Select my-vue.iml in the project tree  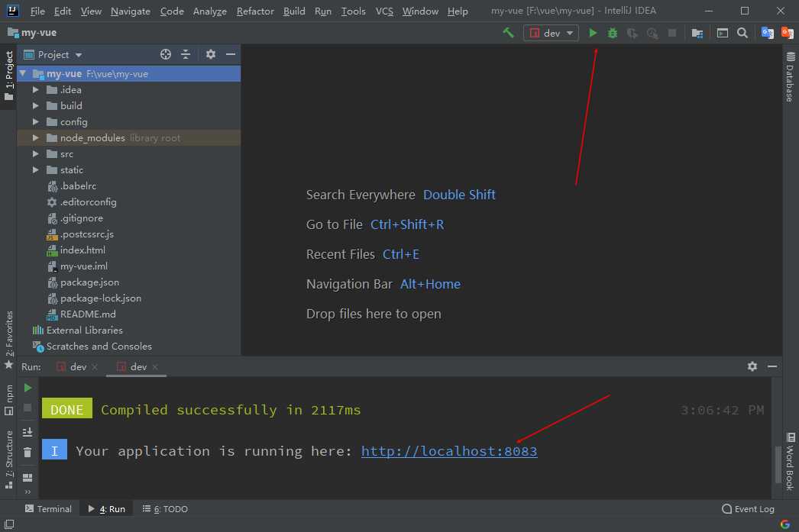pyautogui.click(x=83, y=266)
